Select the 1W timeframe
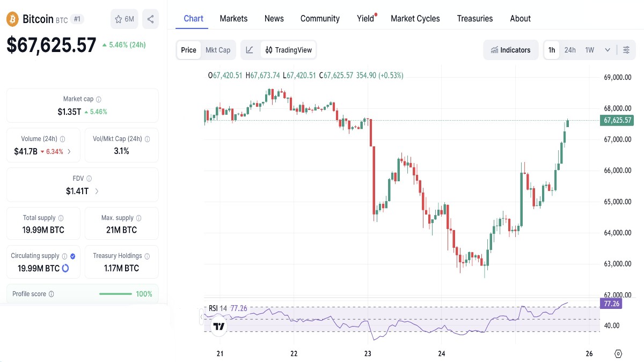 (x=590, y=50)
